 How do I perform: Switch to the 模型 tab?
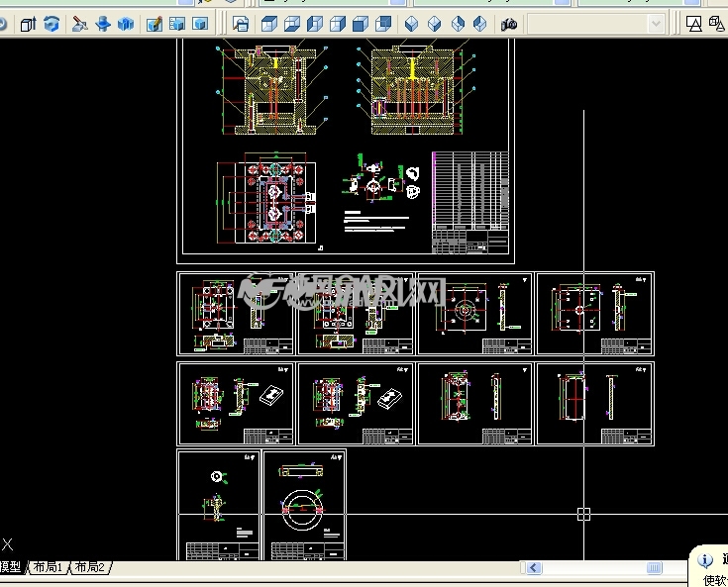[x=11, y=567]
